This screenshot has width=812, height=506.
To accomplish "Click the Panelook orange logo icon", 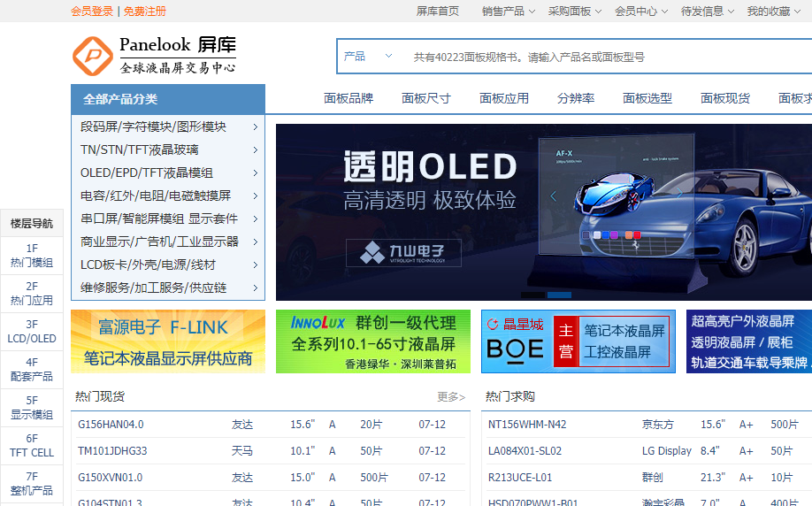I will [93, 56].
